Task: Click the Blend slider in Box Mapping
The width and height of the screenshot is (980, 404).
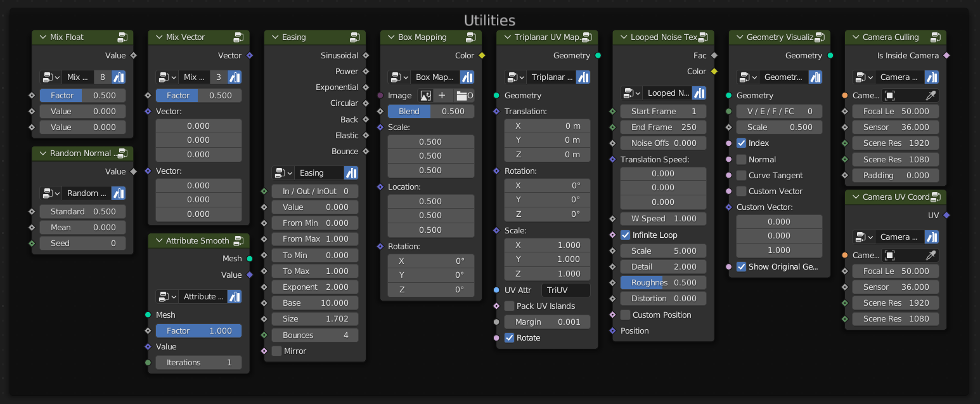Action: (430, 110)
